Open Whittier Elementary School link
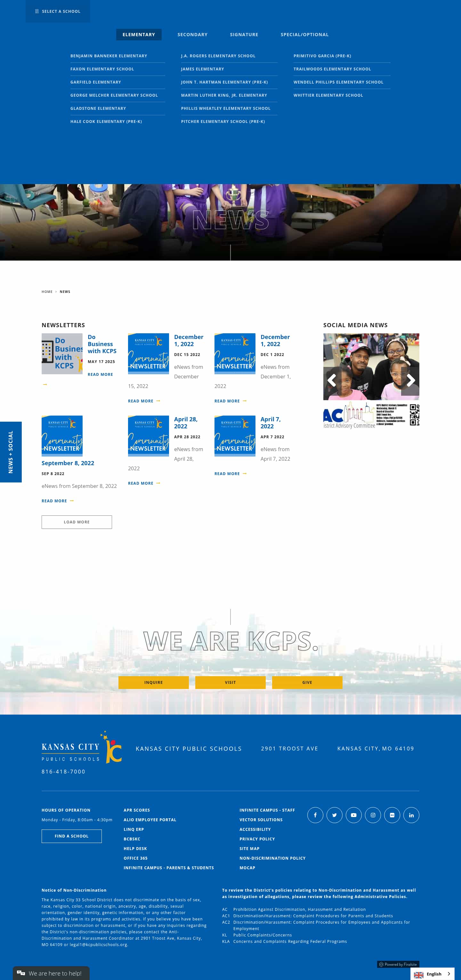This screenshot has width=461, height=980. [x=328, y=95]
